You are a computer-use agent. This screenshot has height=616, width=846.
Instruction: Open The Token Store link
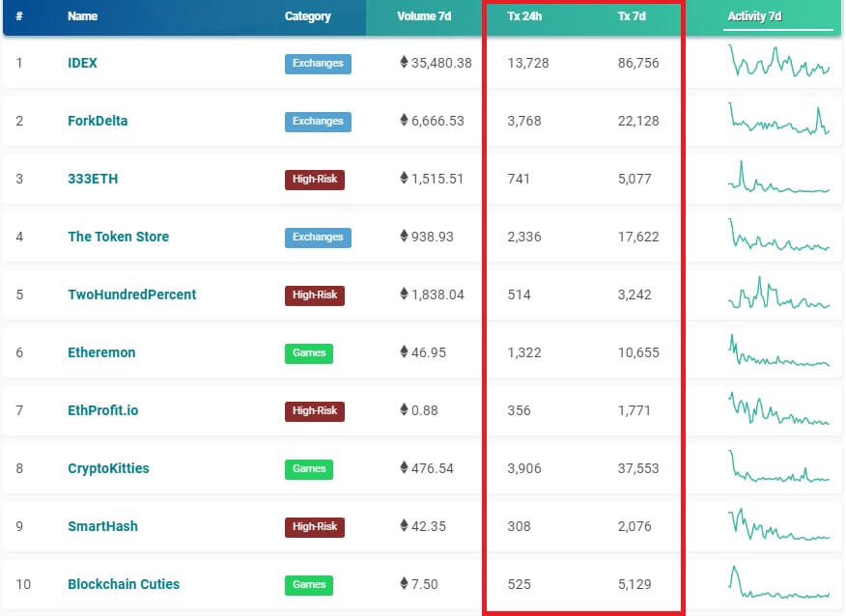(118, 237)
